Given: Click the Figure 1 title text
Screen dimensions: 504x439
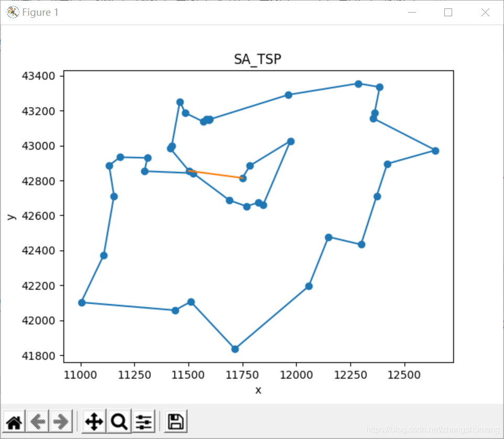Looking at the screenshot, I should pos(40,12).
